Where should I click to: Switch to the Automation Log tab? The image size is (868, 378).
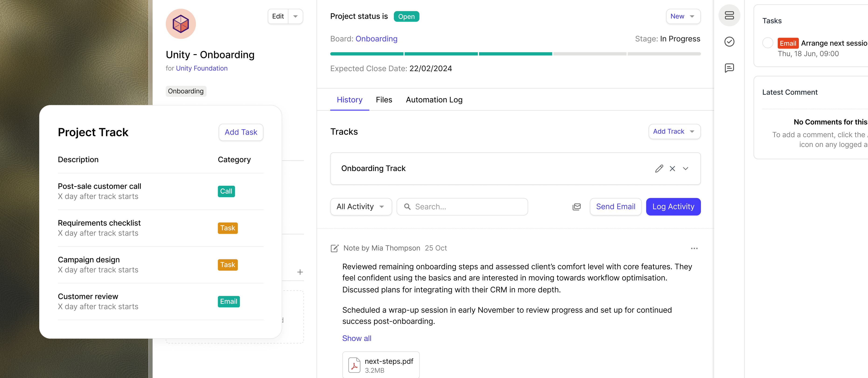434,100
